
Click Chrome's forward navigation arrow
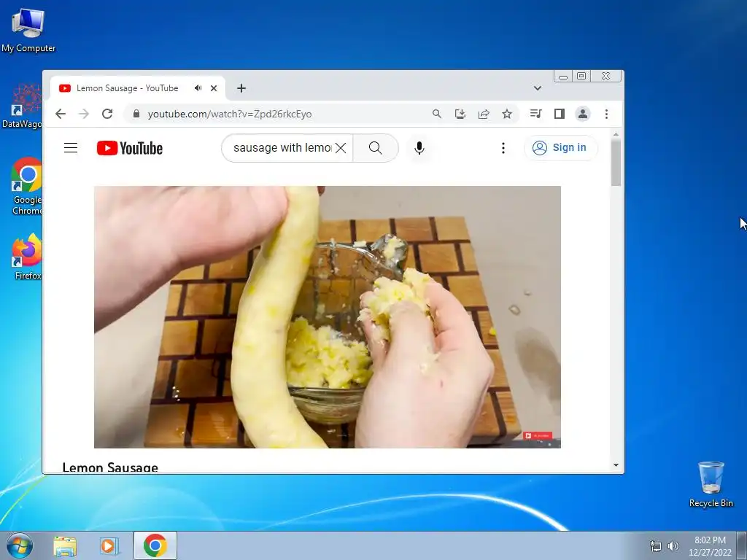84,114
